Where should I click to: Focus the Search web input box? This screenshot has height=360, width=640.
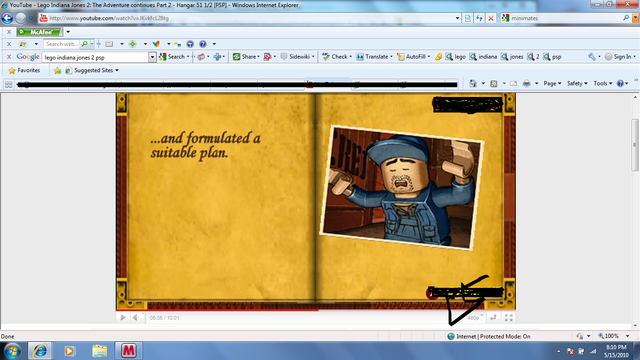pyautogui.click(x=61, y=44)
